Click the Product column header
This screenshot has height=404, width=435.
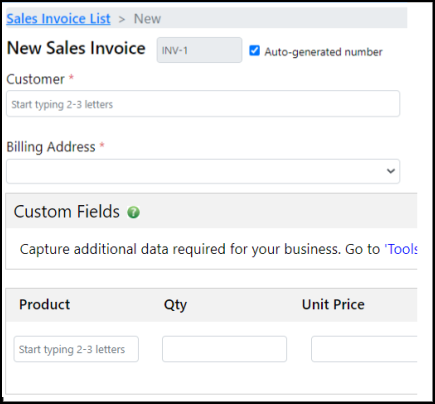coord(45,304)
